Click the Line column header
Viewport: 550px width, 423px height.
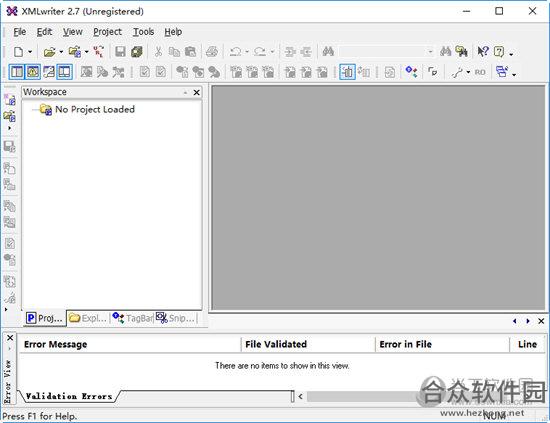527,344
